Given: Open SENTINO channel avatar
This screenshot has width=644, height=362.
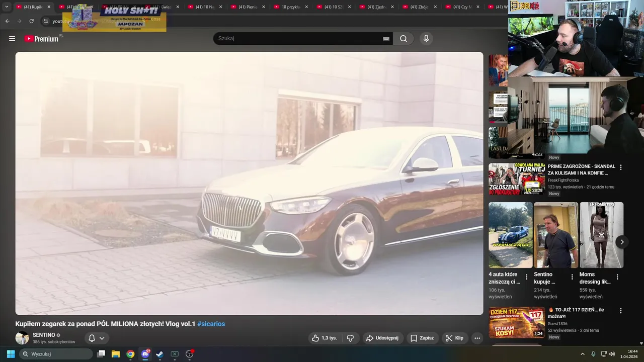Looking at the screenshot, I should tap(22, 338).
